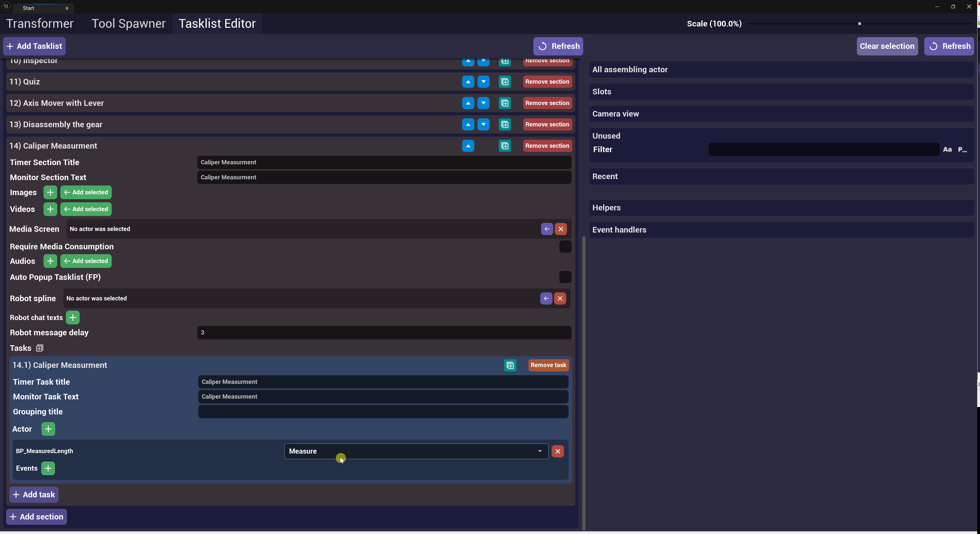
Task: Open the Tool Spawner tab
Action: coord(128,24)
